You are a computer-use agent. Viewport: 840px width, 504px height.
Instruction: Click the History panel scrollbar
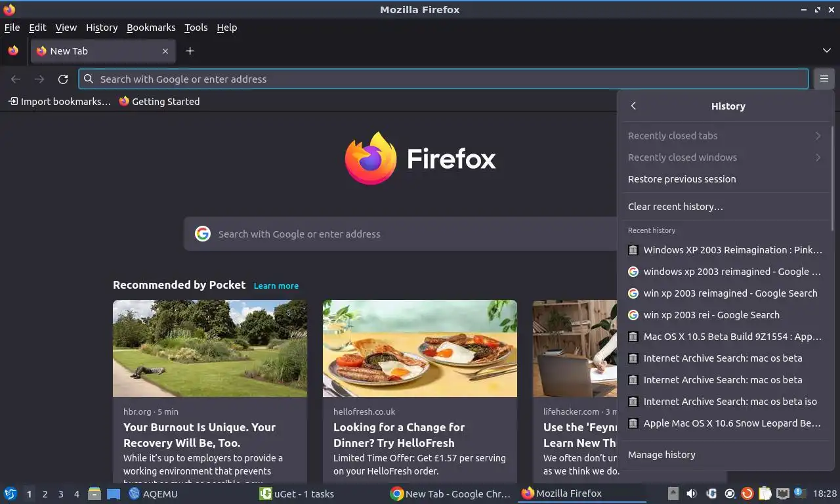(832, 177)
